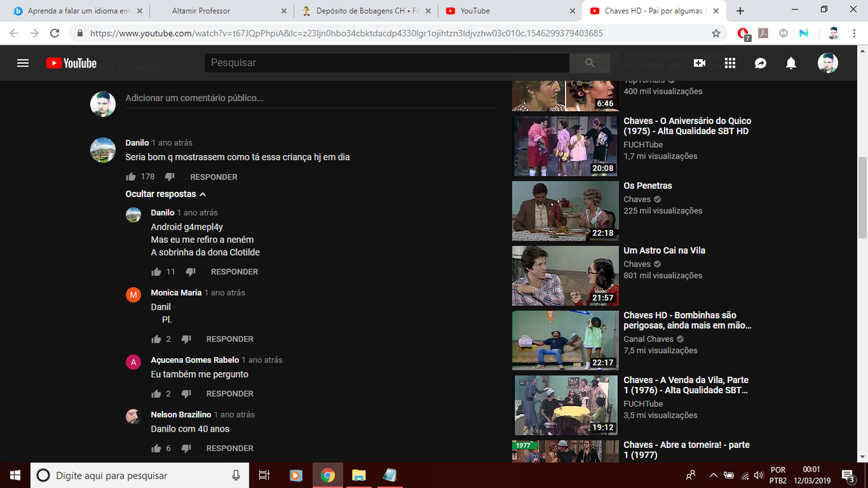The width and height of the screenshot is (868, 488).
Task: Open Danilo's avatar on the top comment
Action: tap(103, 150)
